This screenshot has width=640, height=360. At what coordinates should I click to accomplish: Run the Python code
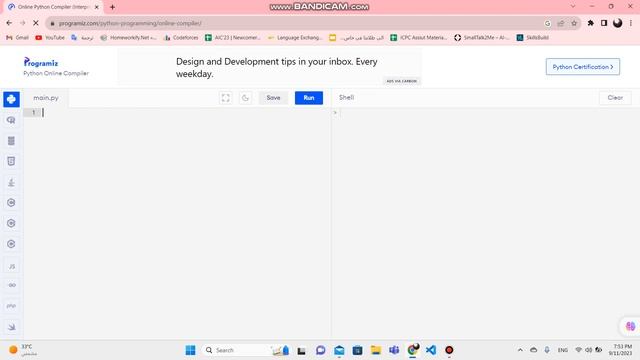coord(309,98)
